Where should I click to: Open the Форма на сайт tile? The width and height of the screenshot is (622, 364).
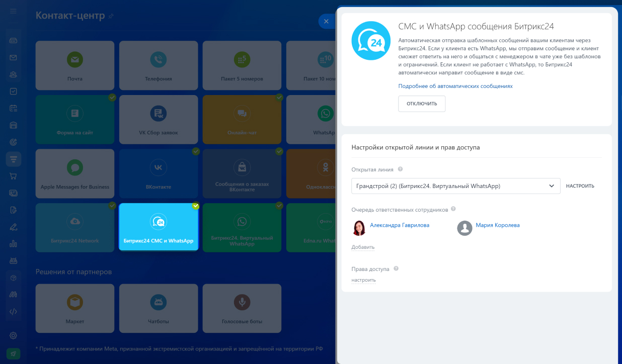click(75, 120)
